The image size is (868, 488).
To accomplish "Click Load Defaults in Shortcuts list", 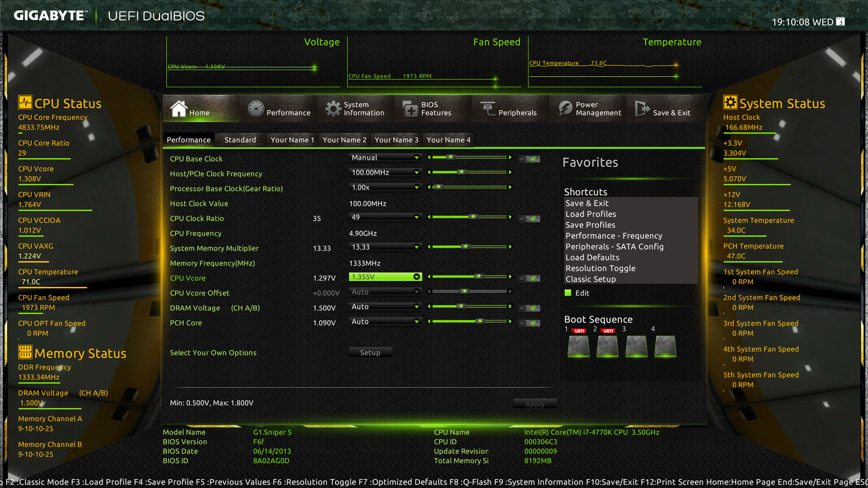I will (x=592, y=258).
